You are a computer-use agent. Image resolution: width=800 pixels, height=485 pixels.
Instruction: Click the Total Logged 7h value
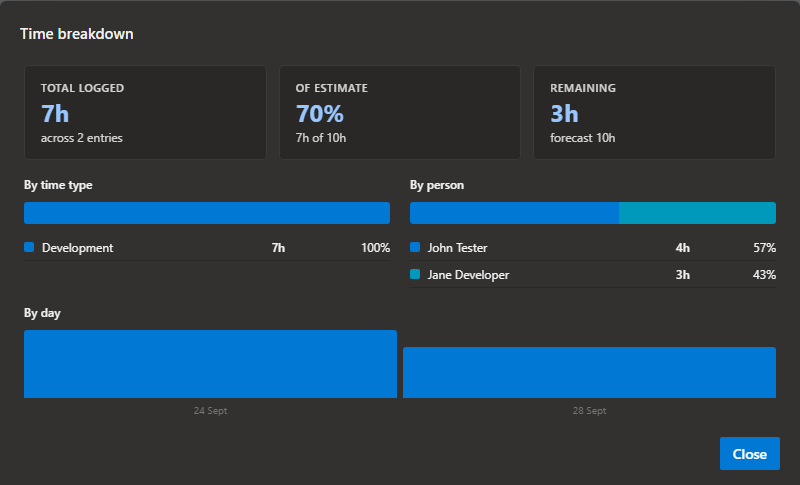(x=55, y=113)
